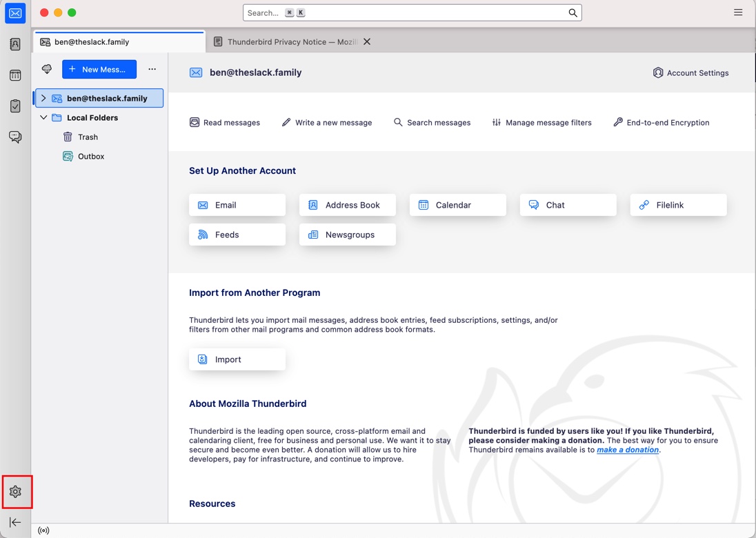Screen dimensions: 756x538
Task: Open folder pane options ellipsis
Action: 152,69
